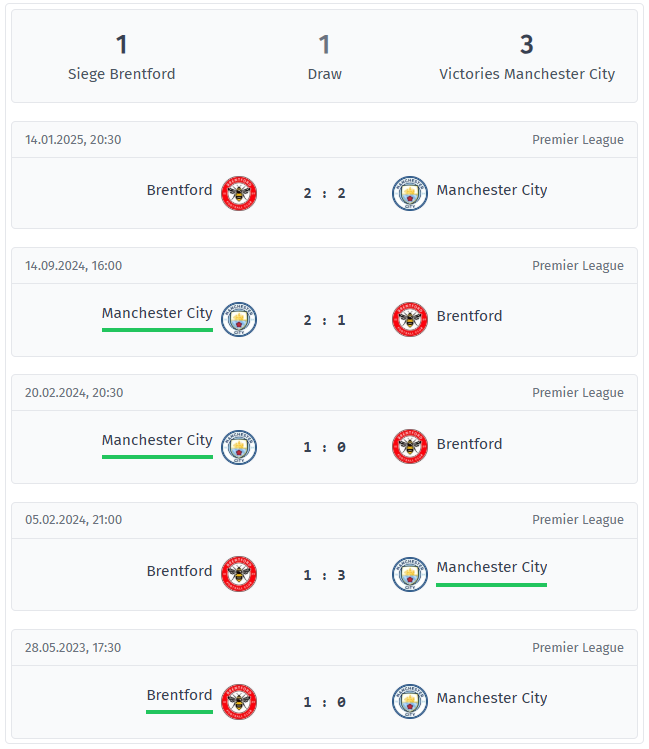649x749 pixels.
Task: Open the 2 : 2 score of 14.01.2025 match
Action: (325, 193)
